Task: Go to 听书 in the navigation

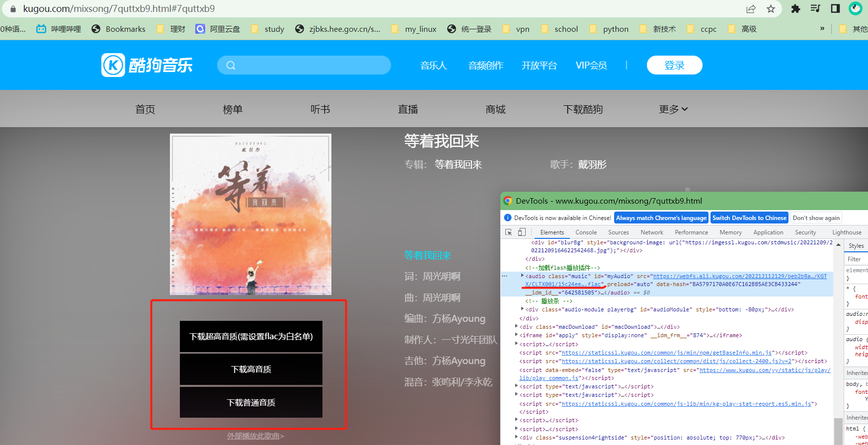Action: (x=320, y=109)
